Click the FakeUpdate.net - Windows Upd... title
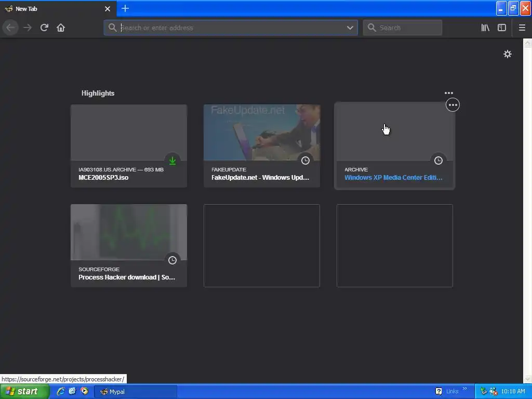Viewport: 532px width, 399px height. 260,178
